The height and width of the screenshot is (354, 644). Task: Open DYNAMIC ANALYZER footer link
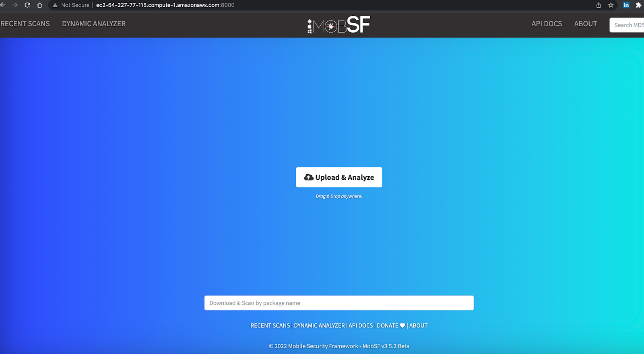click(x=319, y=325)
